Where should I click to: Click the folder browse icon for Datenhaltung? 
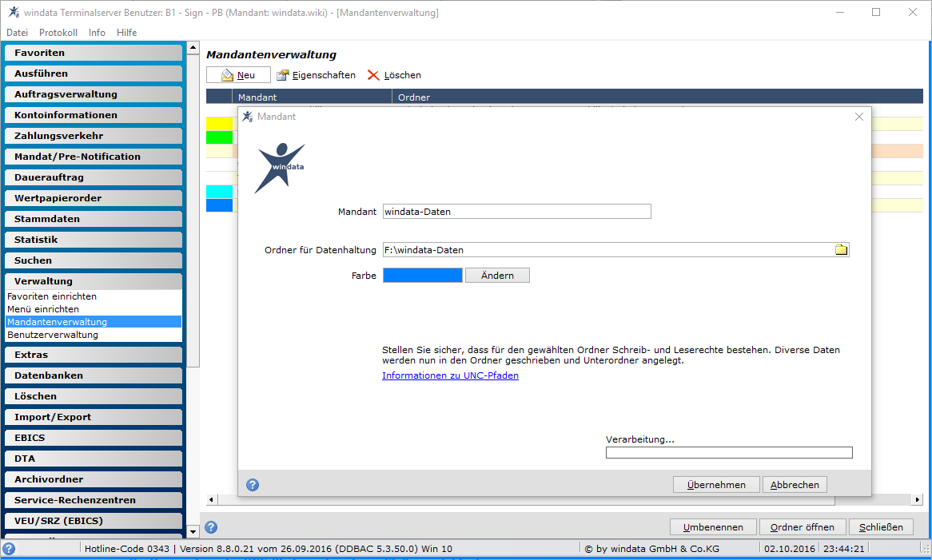tap(841, 250)
